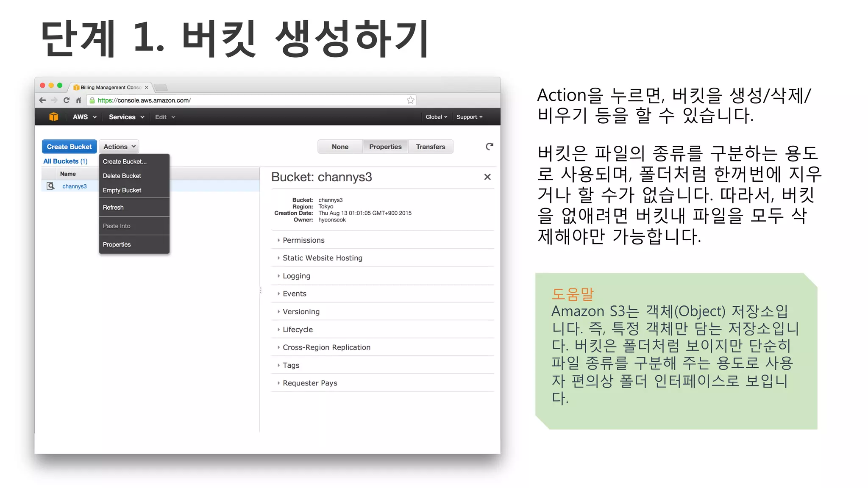
Task: Switch detail view to Properties
Action: (x=385, y=147)
